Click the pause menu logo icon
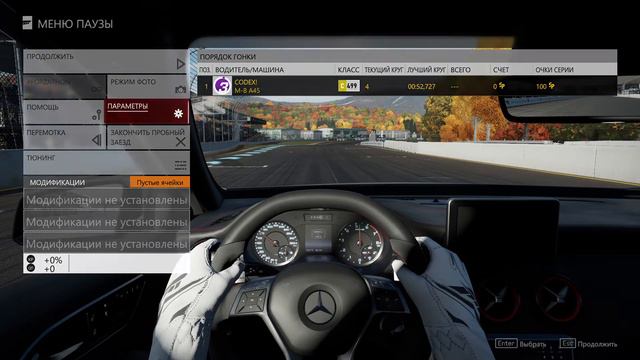640x360 pixels. 27,23
